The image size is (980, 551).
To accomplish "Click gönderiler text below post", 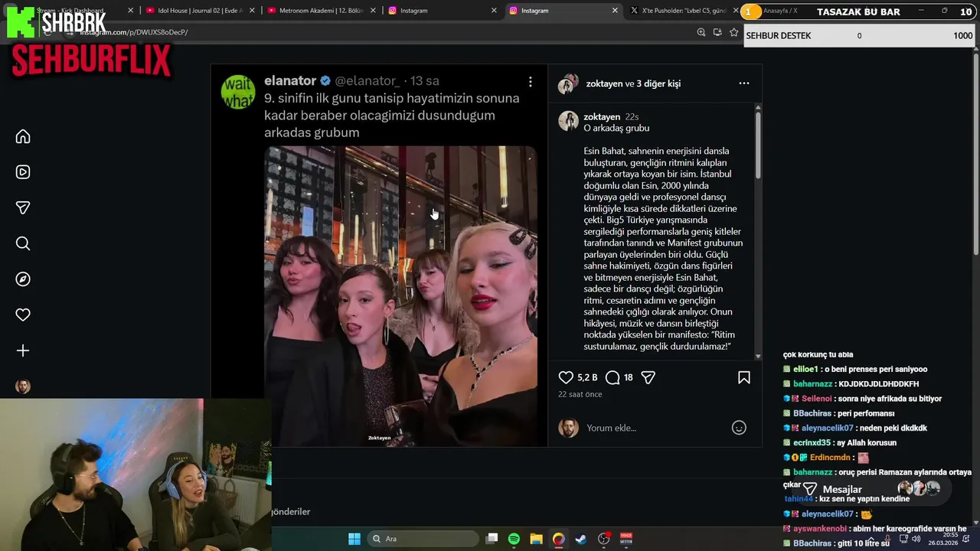I will click(291, 511).
